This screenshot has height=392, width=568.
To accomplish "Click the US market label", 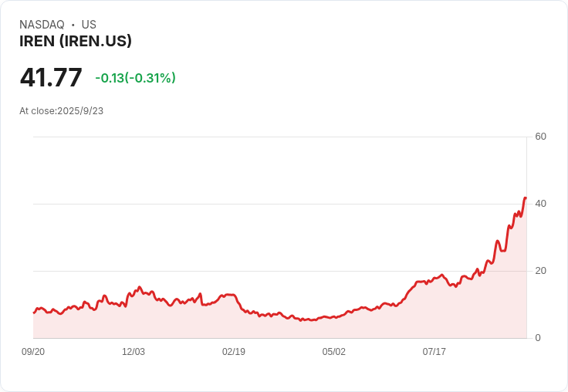I will click(x=89, y=25).
